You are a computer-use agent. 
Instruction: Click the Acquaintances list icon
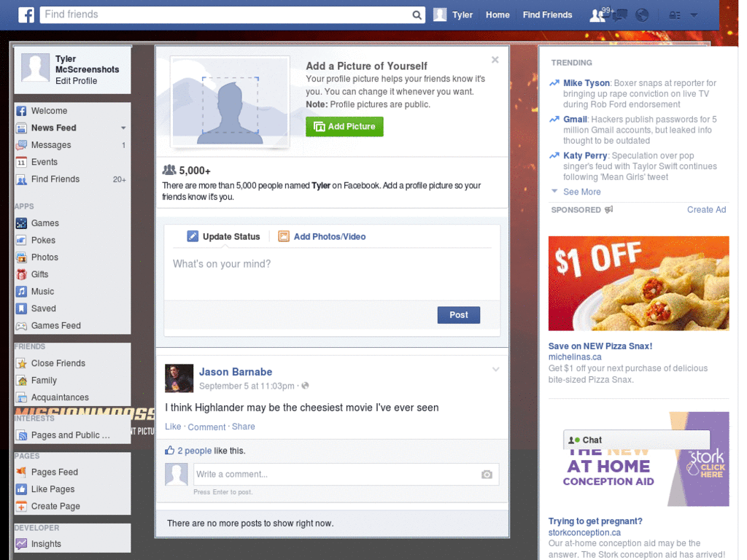point(21,397)
